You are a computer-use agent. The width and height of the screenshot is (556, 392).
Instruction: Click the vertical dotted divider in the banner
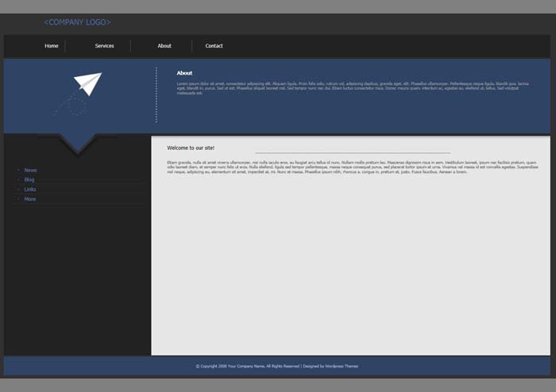pyautogui.click(x=156, y=95)
